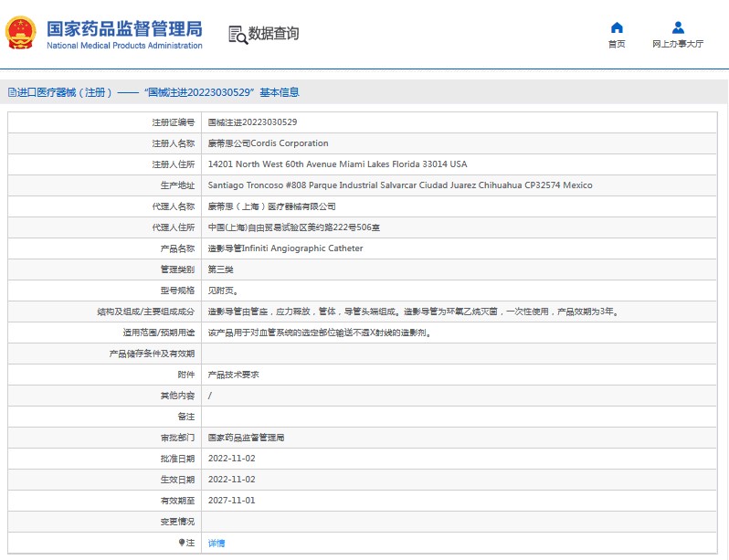Select the slash value in 其他内容 row

click(x=210, y=396)
